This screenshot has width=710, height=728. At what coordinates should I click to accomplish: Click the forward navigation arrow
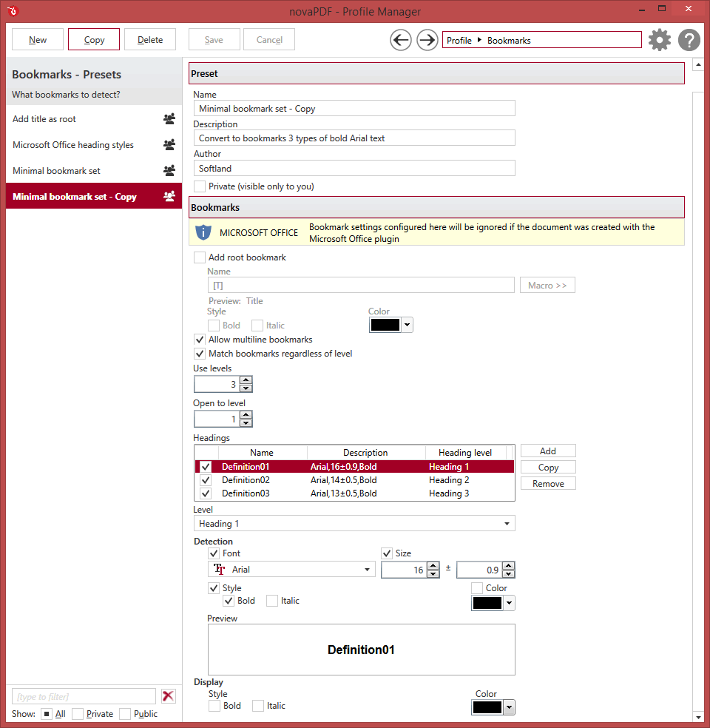point(427,40)
